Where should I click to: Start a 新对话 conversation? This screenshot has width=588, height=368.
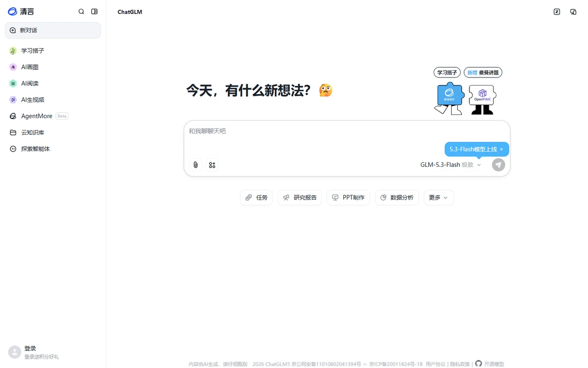click(x=53, y=30)
